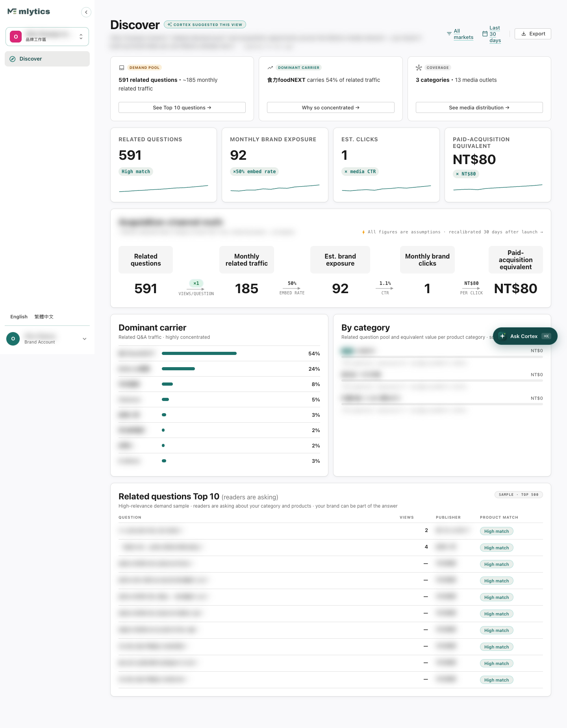The height and width of the screenshot is (728, 567).
Task: Click the Dominant Carrier trend icon
Action: (x=270, y=68)
